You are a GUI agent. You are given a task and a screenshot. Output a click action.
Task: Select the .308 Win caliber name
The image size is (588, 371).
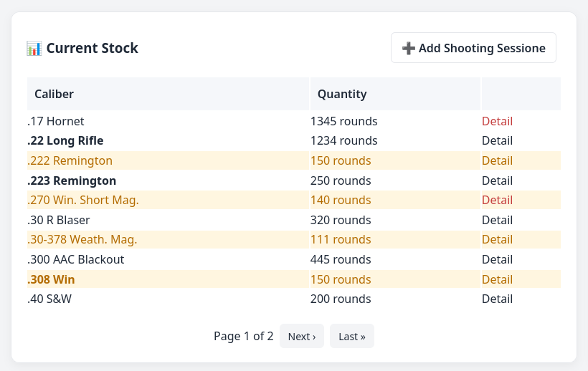52,279
